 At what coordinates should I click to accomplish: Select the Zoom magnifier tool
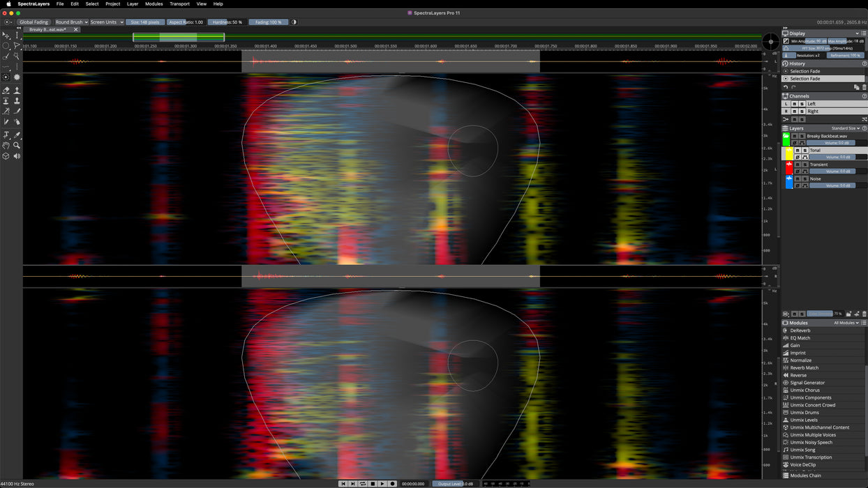pos(17,145)
